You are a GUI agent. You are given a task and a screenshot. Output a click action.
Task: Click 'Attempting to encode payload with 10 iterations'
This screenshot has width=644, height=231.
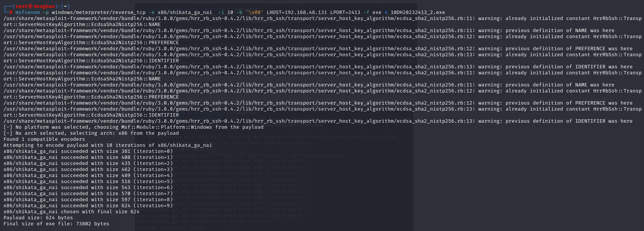click(x=108, y=145)
